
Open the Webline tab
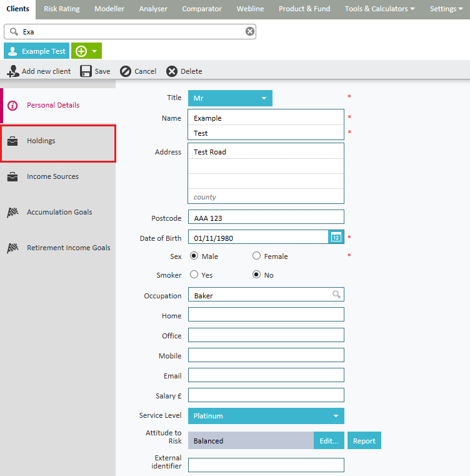coord(251,9)
